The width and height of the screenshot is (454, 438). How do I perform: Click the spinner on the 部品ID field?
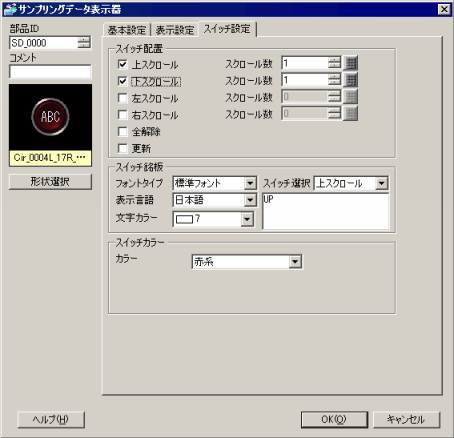coord(84,43)
